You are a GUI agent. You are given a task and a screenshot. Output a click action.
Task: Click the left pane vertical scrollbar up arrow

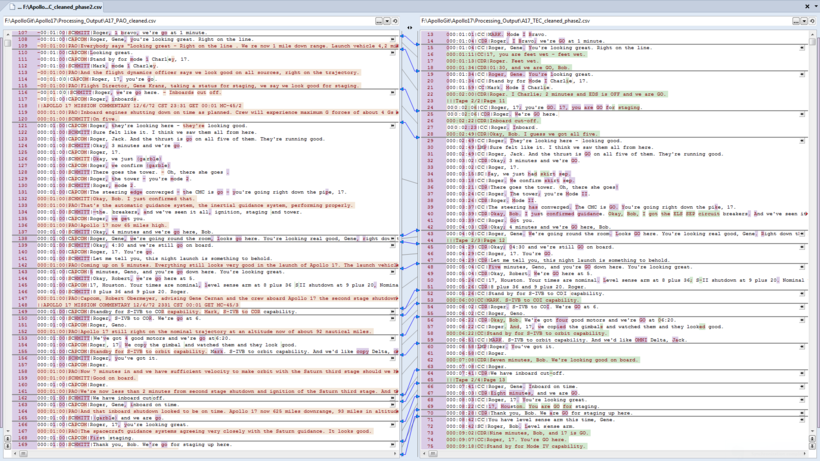point(7,34)
